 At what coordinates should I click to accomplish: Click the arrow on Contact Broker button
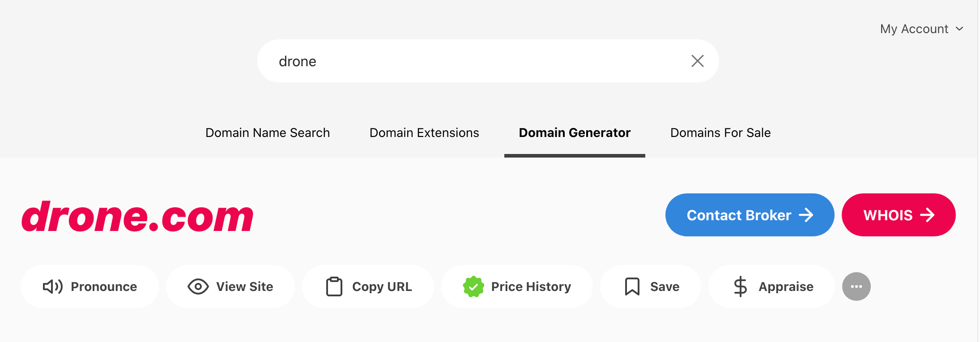(806, 215)
